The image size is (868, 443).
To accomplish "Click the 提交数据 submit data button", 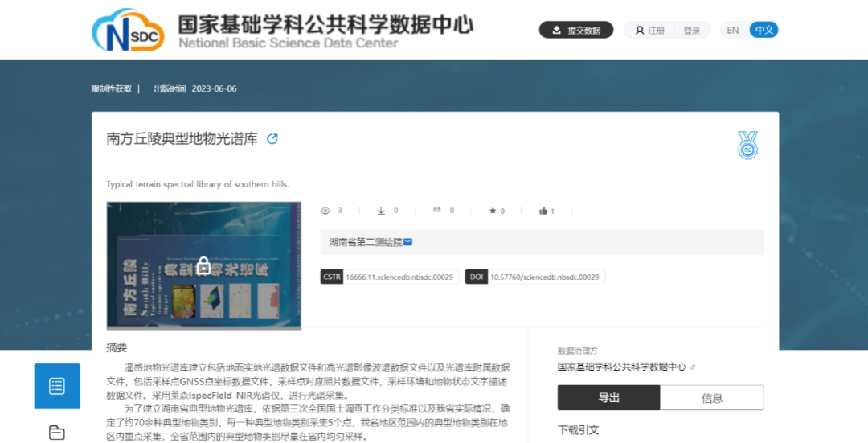I will (575, 30).
